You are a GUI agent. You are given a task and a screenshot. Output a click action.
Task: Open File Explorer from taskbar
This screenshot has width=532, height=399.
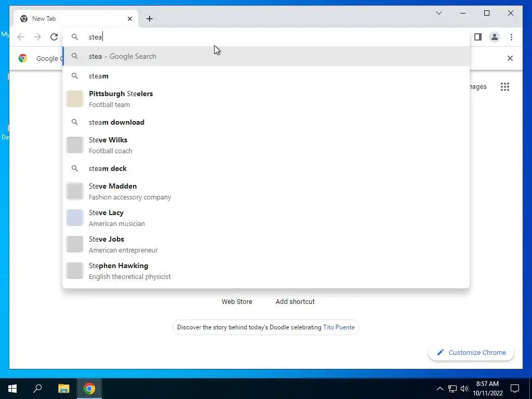pyautogui.click(x=63, y=389)
